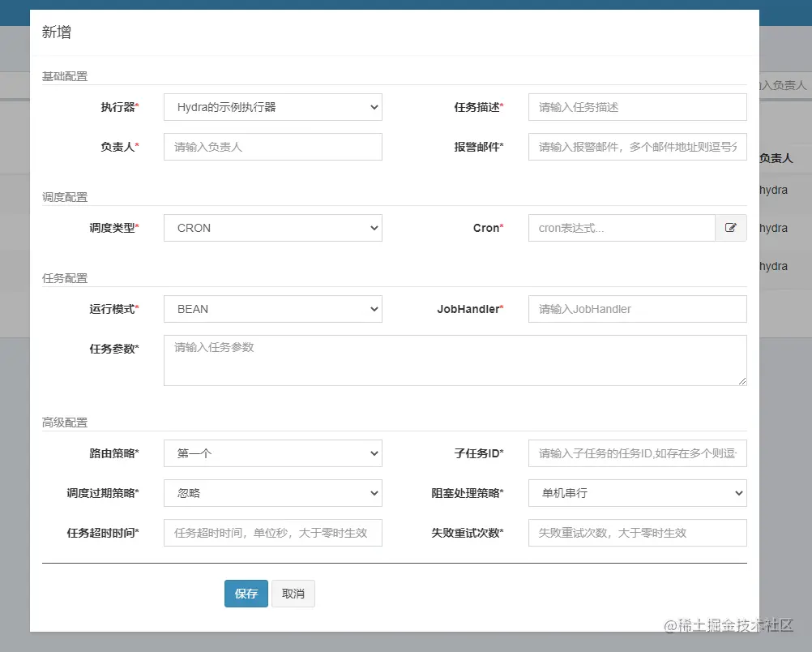Viewport: 812px width, 652px height.
Task: Focus the 任务超时时间 input field
Action: point(273,533)
